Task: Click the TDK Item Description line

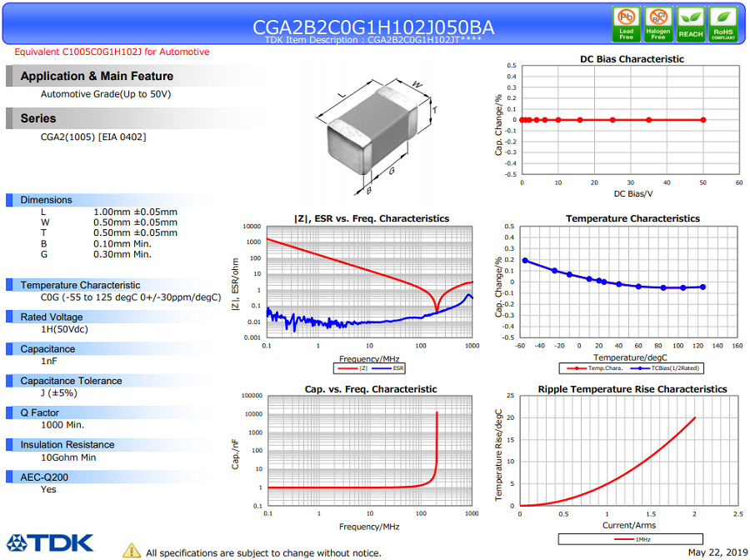Action: [373, 40]
